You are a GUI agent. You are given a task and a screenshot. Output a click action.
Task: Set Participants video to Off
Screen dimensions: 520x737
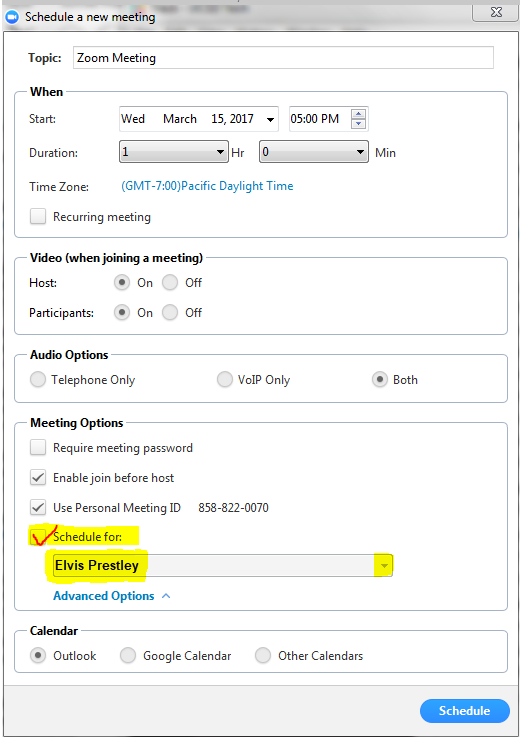click(x=170, y=313)
